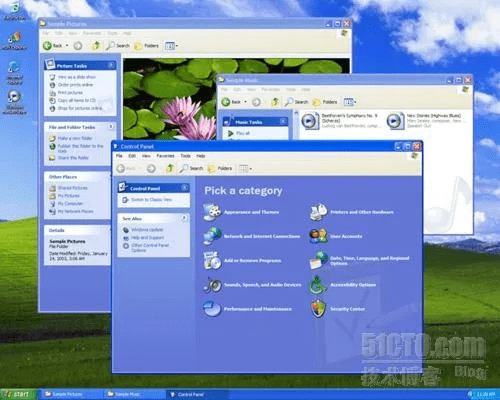500x400 pixels.
Task: Open the Appearance and Themes category icon
Action: (x=212, y=212)
